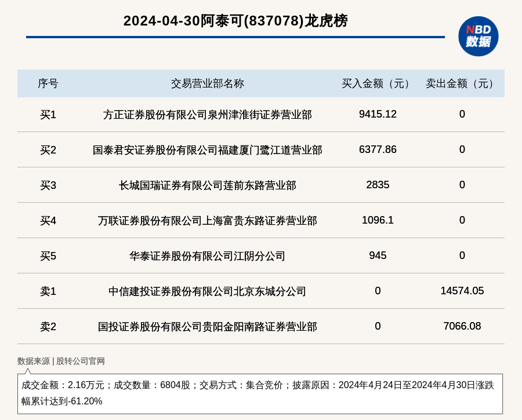This screenshot has height=420, width=522.
Task: Select the 卖1 row label
Action: click(x=48, y=291)
